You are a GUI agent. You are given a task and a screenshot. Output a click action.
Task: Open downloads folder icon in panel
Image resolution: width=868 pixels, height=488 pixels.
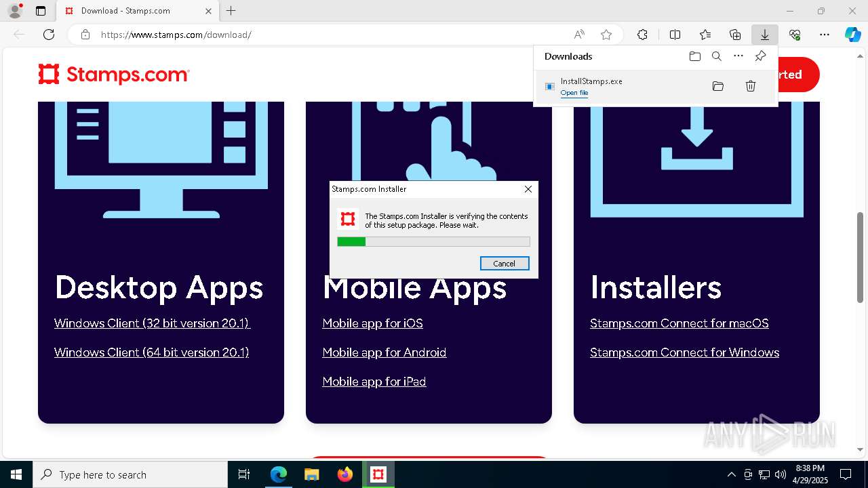pos(695,56)
